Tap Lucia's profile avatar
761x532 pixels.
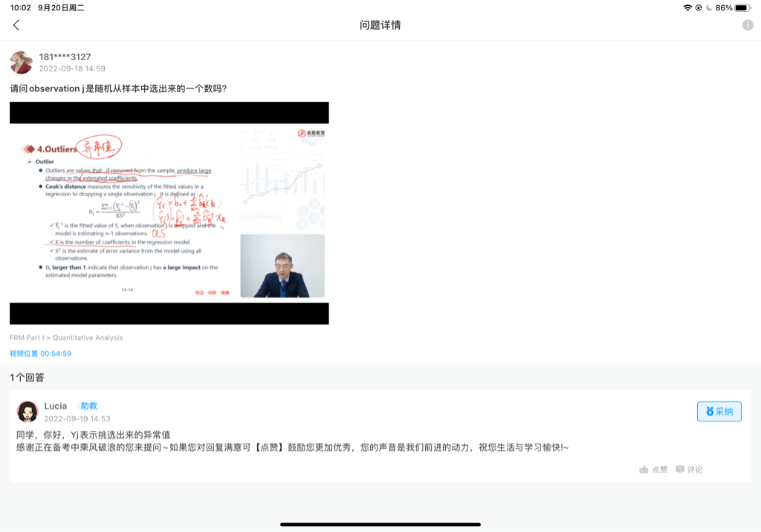point(27,412)
